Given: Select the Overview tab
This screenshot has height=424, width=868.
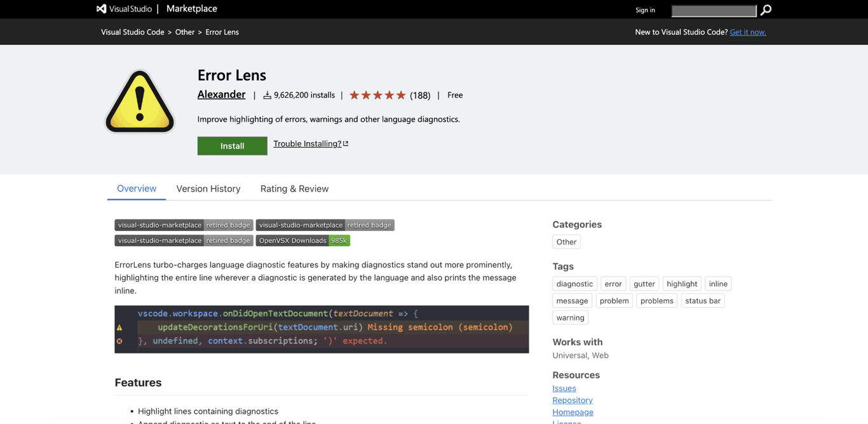Looking at the screenshot, I should tap(137, 189).
